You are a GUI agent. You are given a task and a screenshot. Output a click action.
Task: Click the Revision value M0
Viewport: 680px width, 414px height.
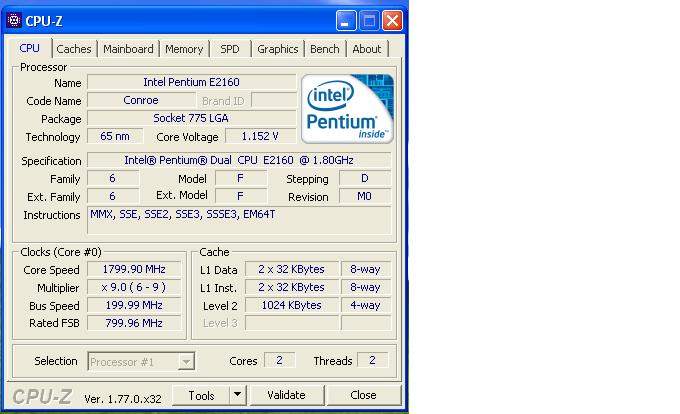pyautogui.click(x=365, y=196)
